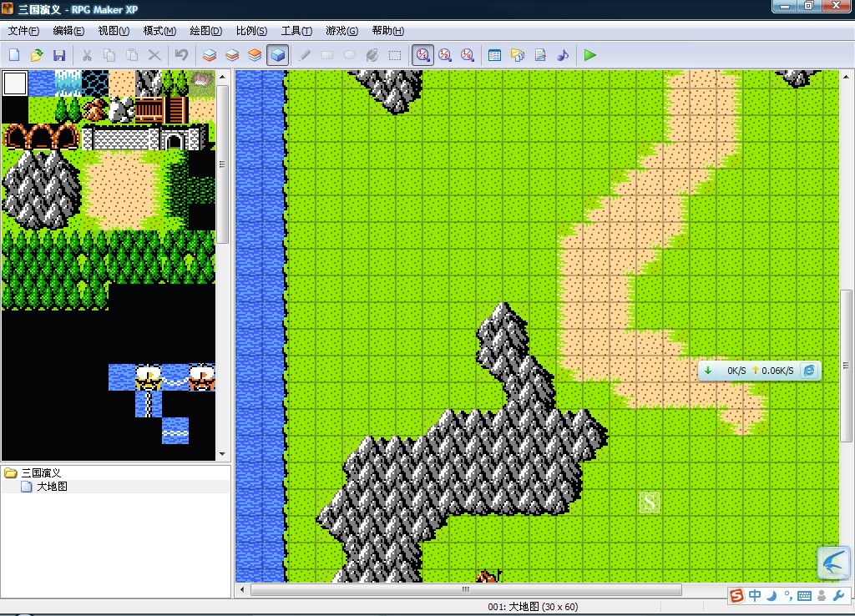Save the project with the floppy disk icon
855x616 pixels.
pyautogui.click(x=59, y=55)
